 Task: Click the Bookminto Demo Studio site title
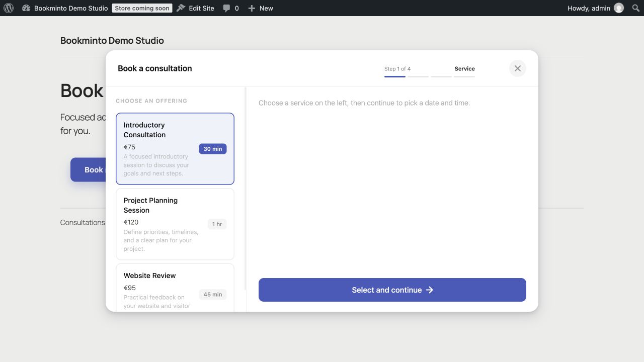pos(112,41)
